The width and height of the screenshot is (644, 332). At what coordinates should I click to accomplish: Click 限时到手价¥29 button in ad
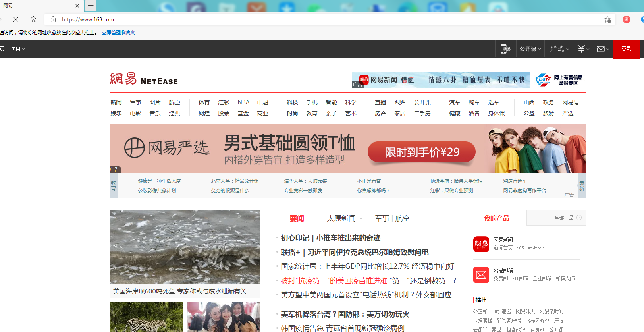click(x=422, y=152)
